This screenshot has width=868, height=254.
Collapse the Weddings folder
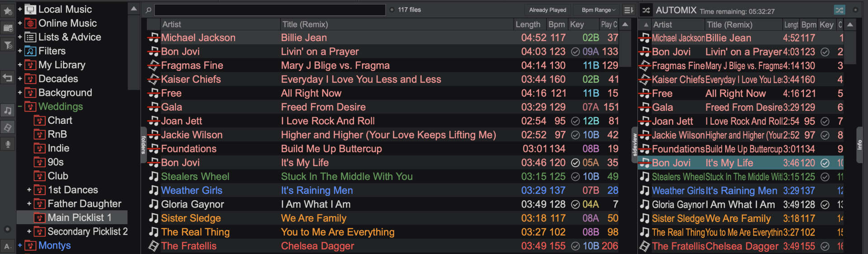tap(20, 107)
